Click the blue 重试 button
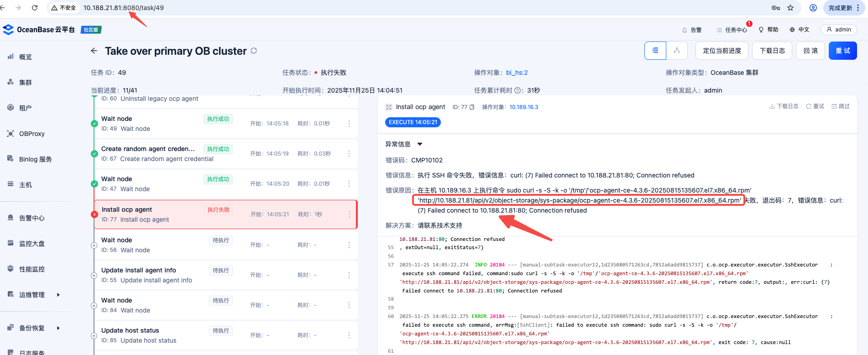 842,51
